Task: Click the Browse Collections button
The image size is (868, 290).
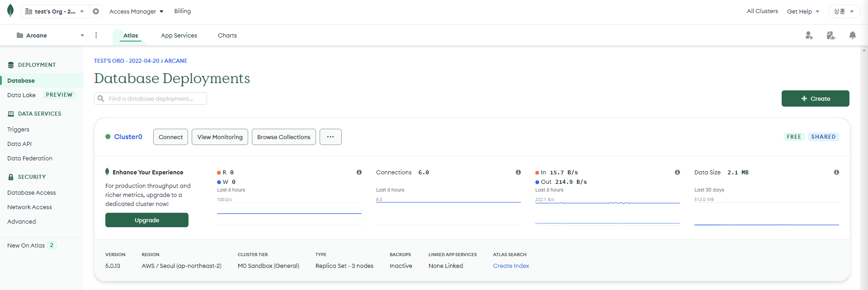Action: (x=284, y=137)
